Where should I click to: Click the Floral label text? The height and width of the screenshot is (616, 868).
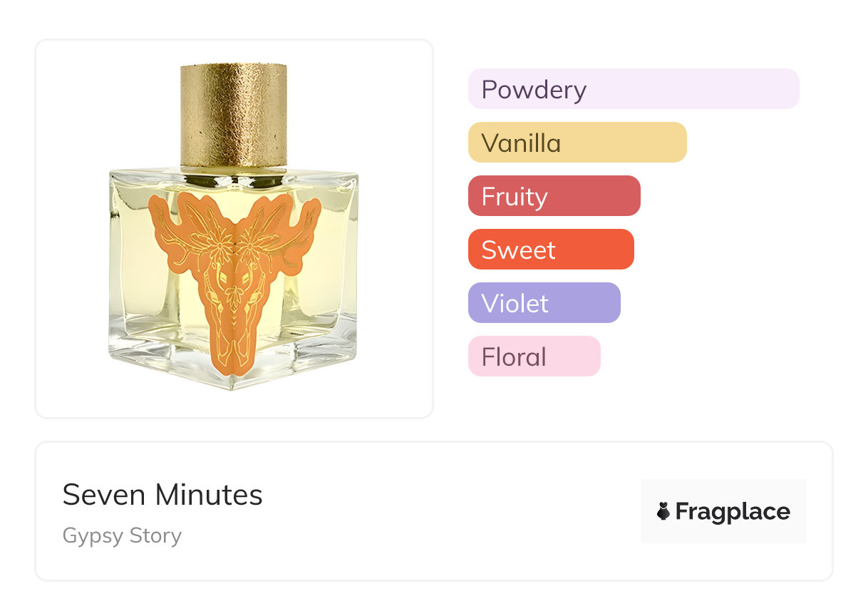pos(514,357)
